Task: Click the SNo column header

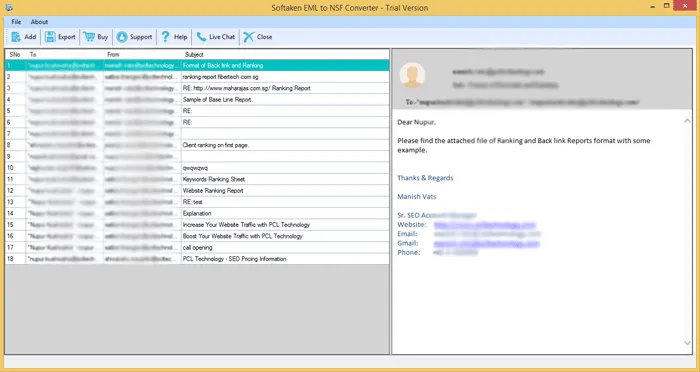Action: [15, 54]
